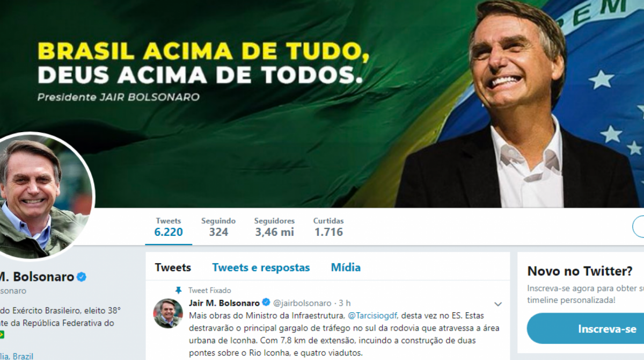Image resolution: width=644 pixels, height=360 pixels.
Task: Open the Seguidores 3,46 mi list
Action: click(x=274, y=227)
